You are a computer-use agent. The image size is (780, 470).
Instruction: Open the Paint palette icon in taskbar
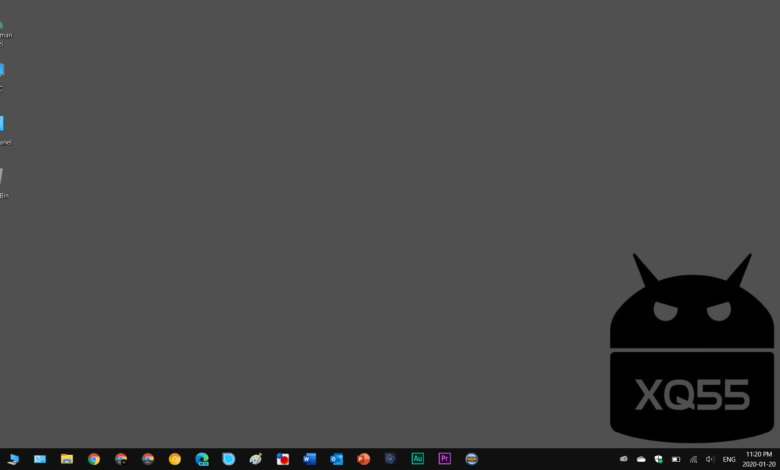click(256, 459)
